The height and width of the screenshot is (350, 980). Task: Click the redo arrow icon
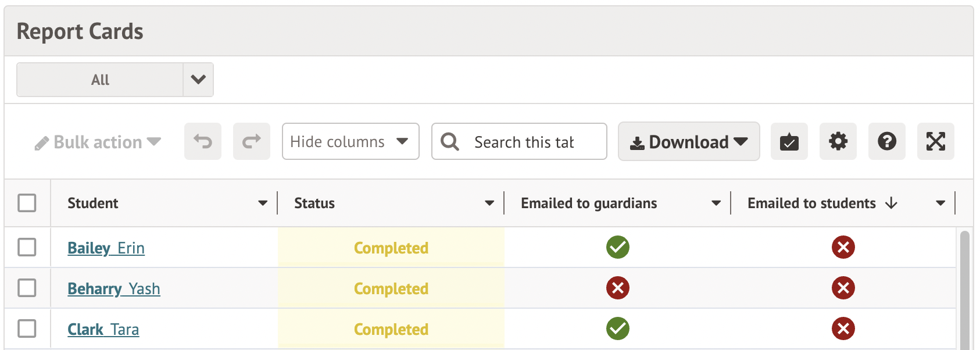click(252, 141)
